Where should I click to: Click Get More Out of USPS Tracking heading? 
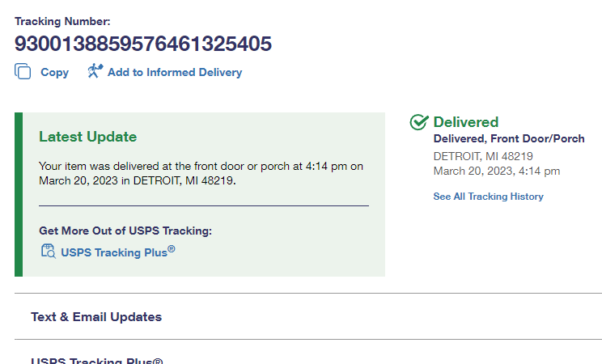[x=125, y=231]
